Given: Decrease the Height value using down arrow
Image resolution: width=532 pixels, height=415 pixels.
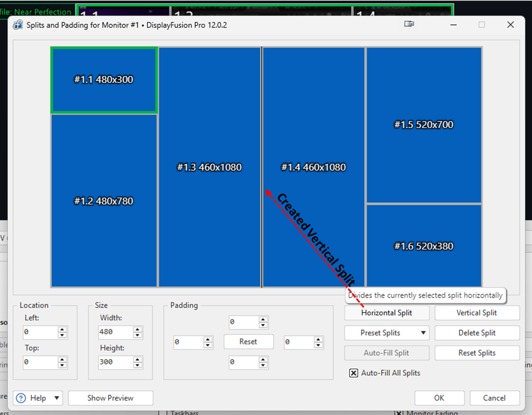Looking at the screenshot, I should pyautogui.click(x=138, y=365).
